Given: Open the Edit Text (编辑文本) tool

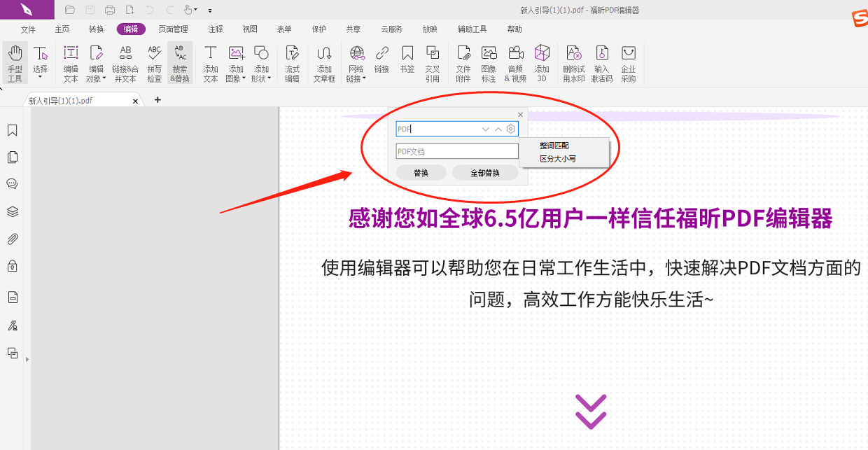Looking at the screenshot, I should [71, 63].
